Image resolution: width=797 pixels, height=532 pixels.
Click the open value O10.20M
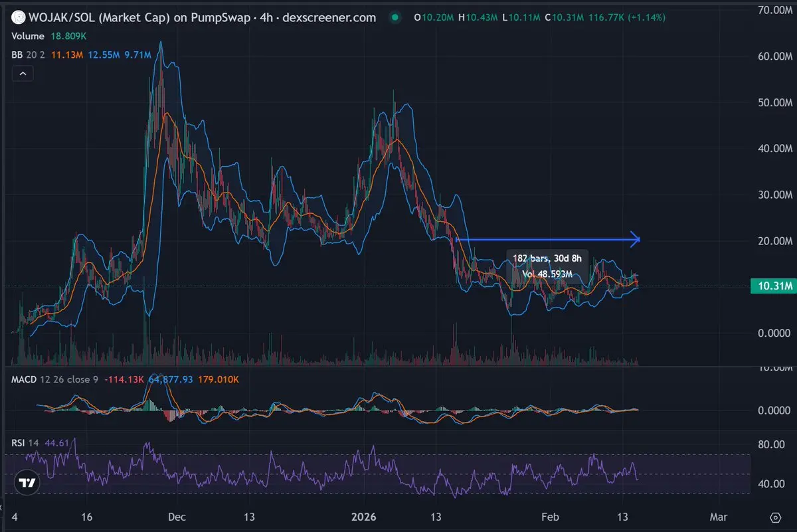434,18
